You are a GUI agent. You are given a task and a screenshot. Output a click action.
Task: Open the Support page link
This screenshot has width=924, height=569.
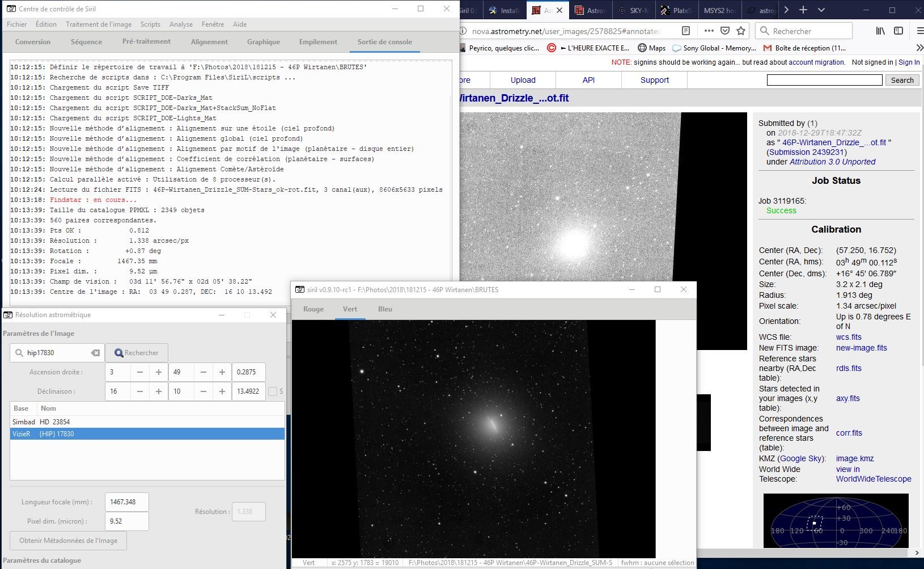pyautogui.click(x=655, y=80)
